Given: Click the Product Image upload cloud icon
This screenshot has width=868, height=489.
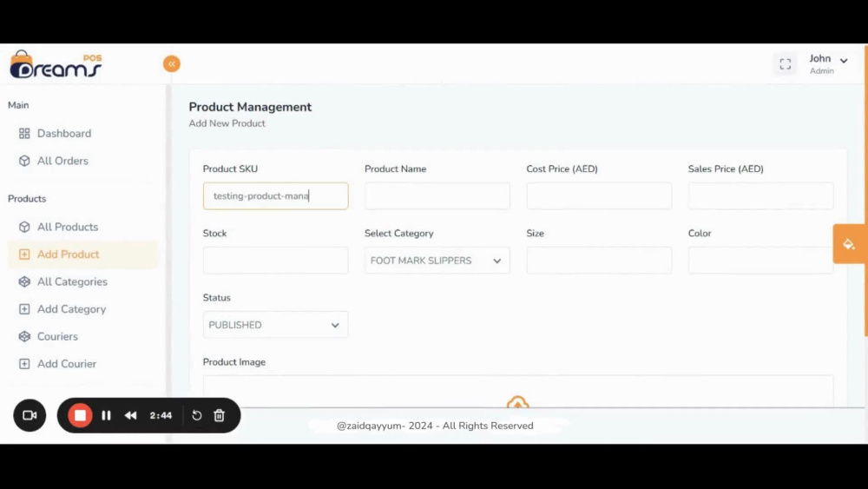Looking at the screenshot, I should (x=517, y=402).
